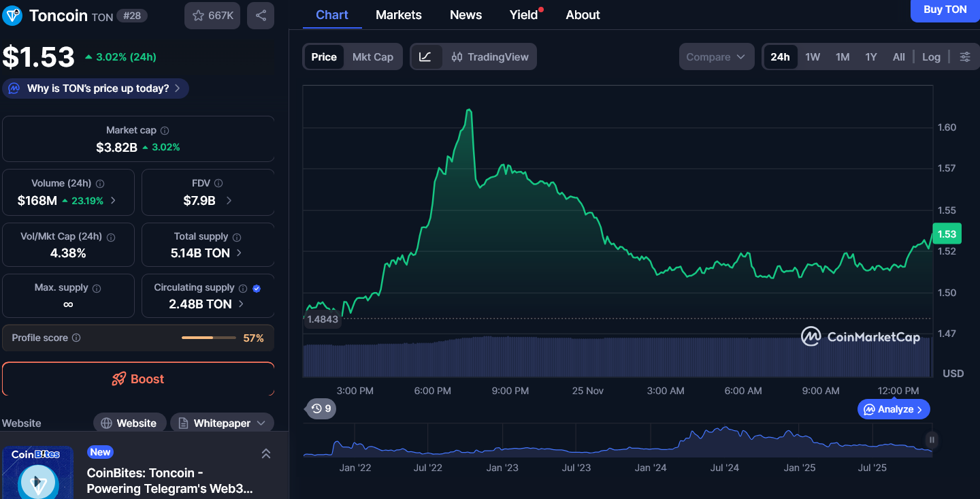Screen dimensions: 980x499
Task: Switch to TradingView candlestick chart
Action: pyautogui.click(x=490, y=57)
